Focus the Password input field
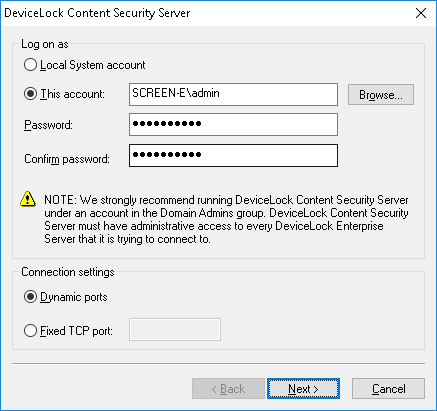Screen dimensions: 437x411 pos(233,125)
